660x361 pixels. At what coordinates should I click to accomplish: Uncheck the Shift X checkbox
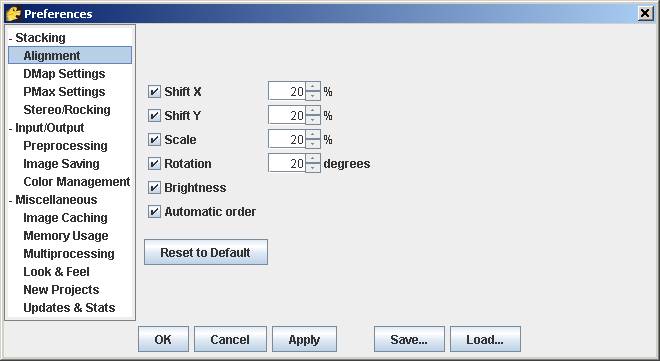[154, 91]
